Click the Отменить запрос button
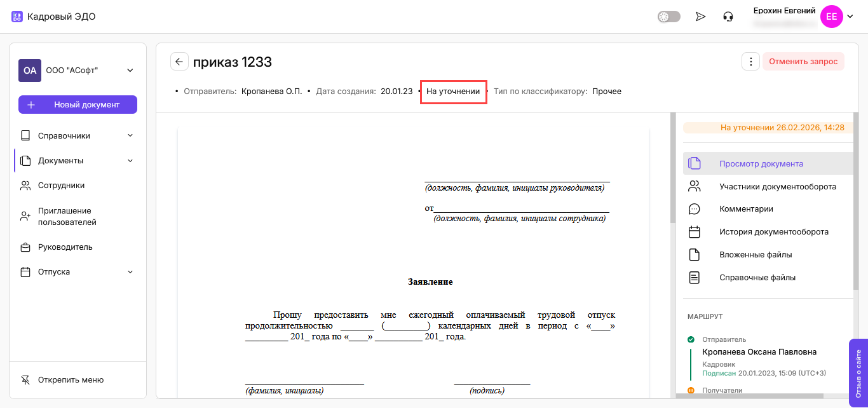The height and width of the screenshot is (408, 868). [x=803, y=62]
